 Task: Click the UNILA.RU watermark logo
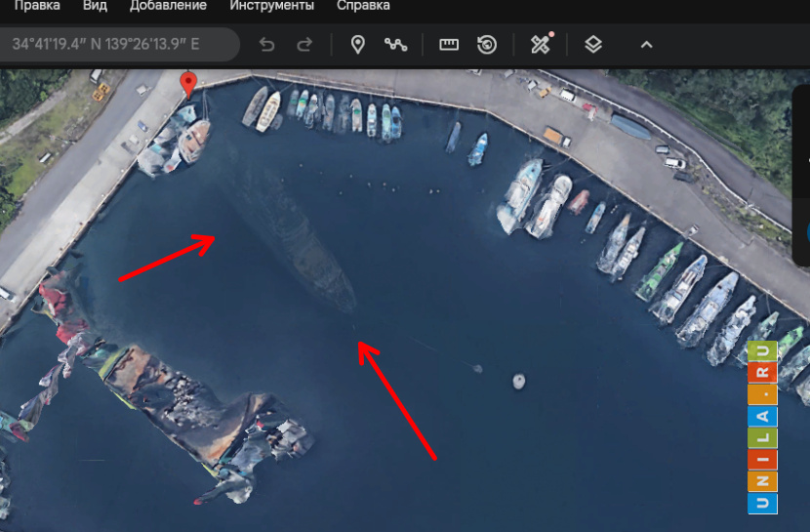pyautogui.click(x=762, y=427)
